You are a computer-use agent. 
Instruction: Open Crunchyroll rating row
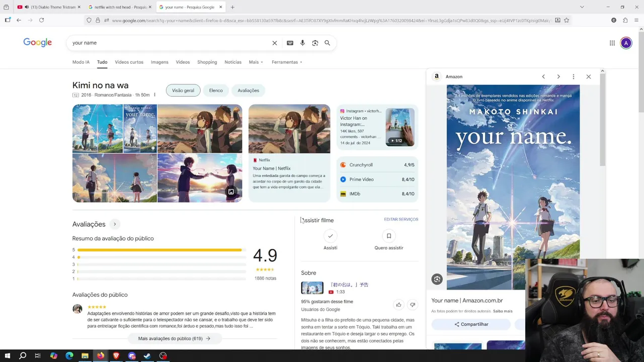377,165
